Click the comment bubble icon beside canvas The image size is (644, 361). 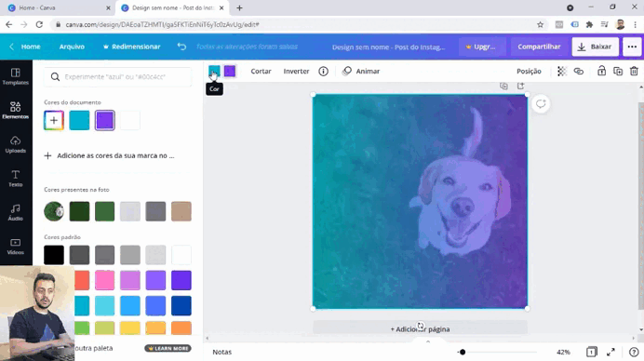[541, 104]
